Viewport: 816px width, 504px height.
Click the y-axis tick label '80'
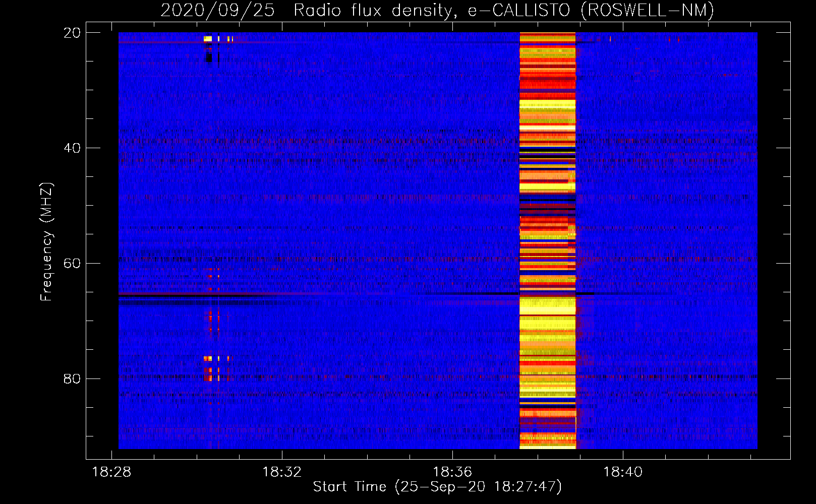[x=72, y=379]
